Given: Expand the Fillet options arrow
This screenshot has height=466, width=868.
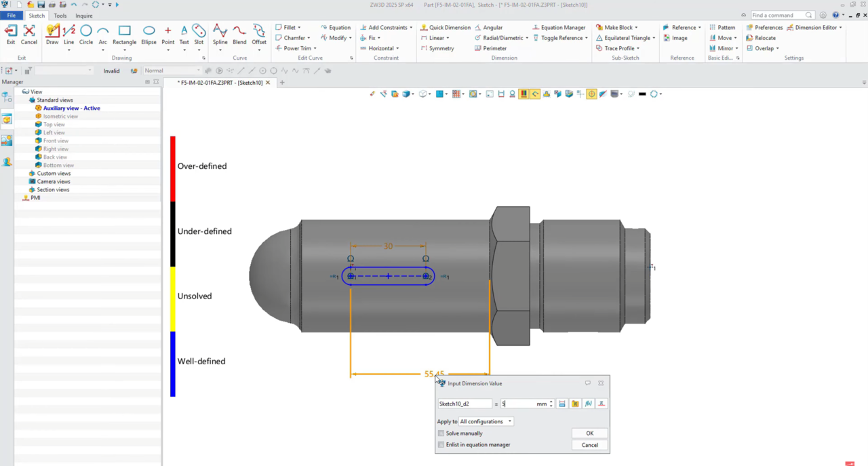Looking at the screenshot, I should coord(300,28).
